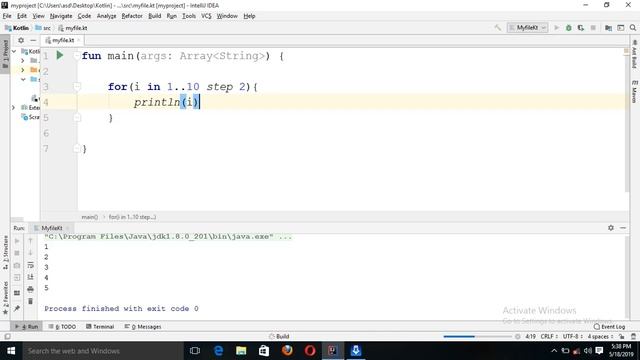The height and width of the screenshot is (360, 640).
Task: Open Project panel settings gear
Action: (x=21, y=40)
